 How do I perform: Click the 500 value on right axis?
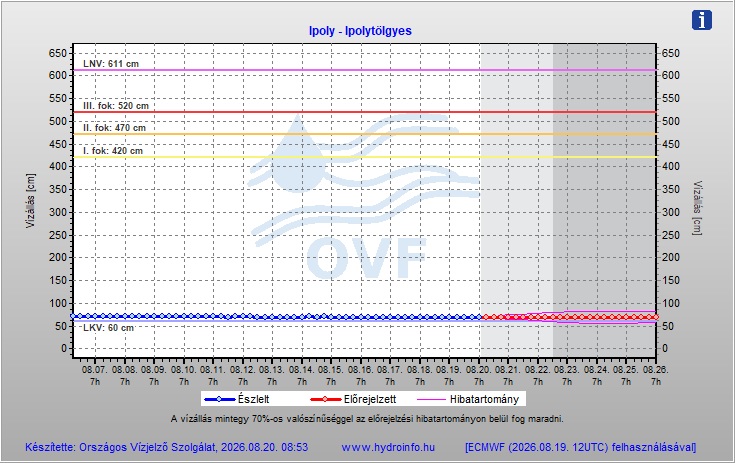point(670,121)
